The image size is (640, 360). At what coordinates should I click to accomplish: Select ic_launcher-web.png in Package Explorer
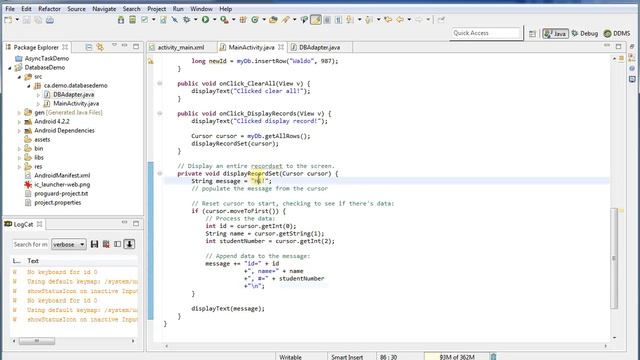click(x=62, y=184)
